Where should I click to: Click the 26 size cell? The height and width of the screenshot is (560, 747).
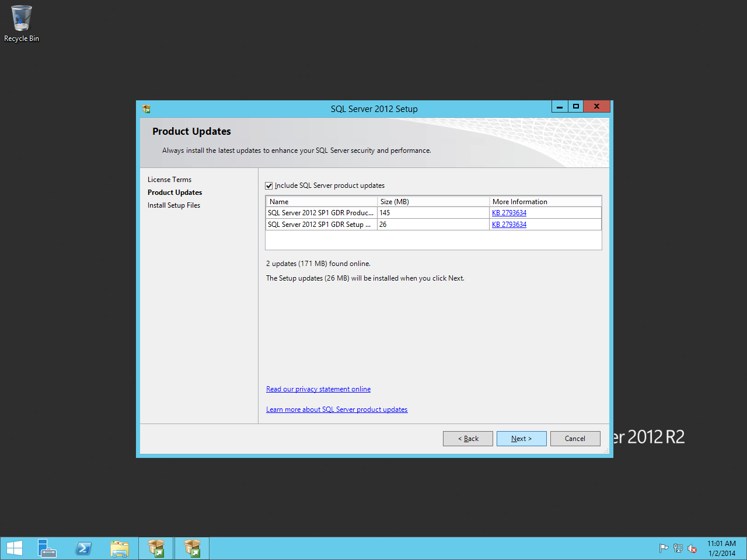[434, 225]
